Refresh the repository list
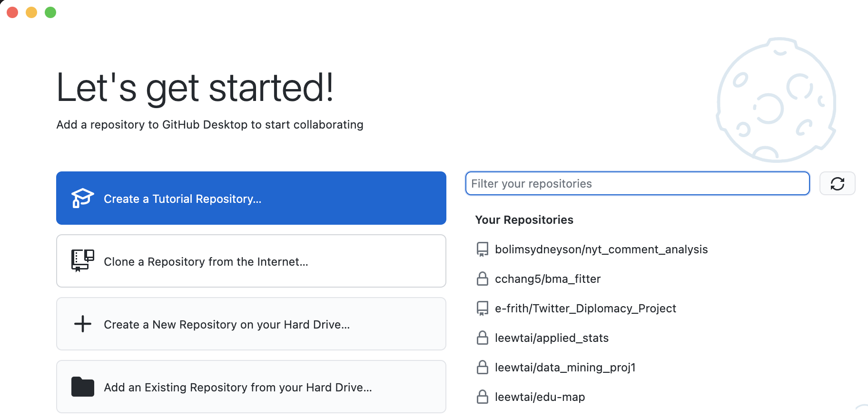 tap(837, 183)
